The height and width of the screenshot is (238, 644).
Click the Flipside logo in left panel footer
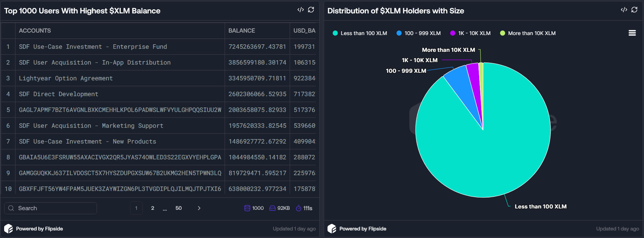tap(9, 229)
